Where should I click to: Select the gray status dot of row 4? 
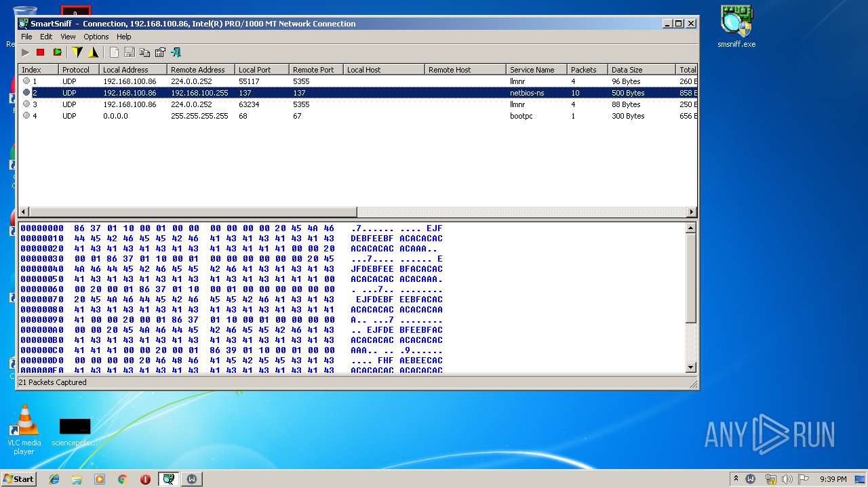pos(26,115)
